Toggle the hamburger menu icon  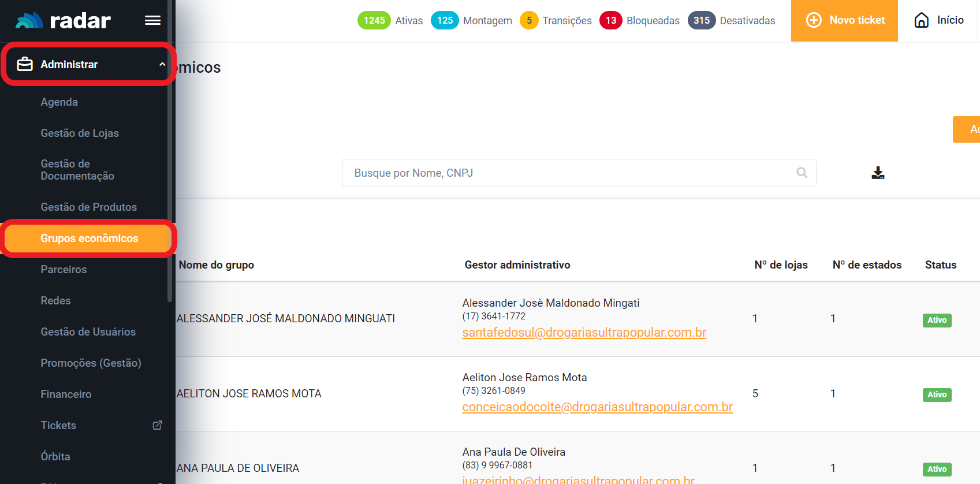tap(152, 21)
